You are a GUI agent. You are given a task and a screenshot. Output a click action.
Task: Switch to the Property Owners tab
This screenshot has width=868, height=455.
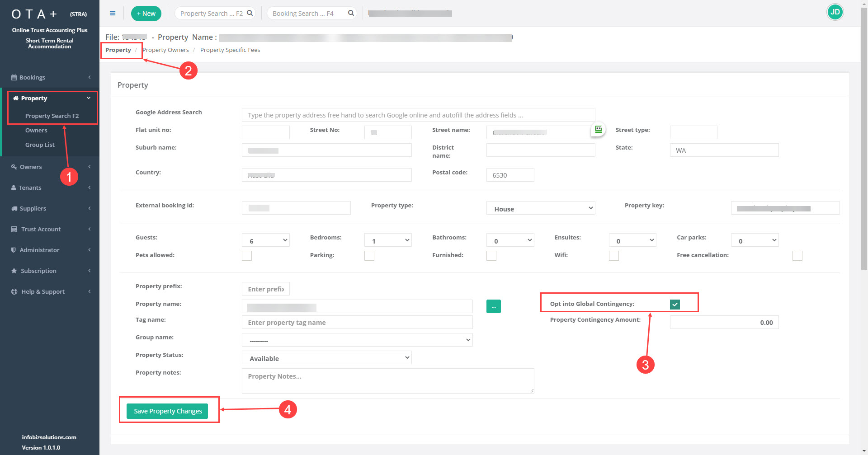166,50
